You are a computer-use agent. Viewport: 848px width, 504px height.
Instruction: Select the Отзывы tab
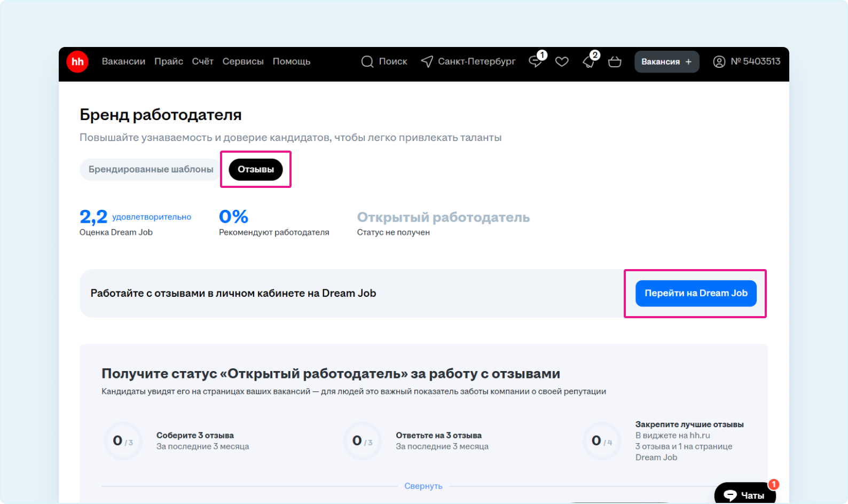click(x=256, y=170)
